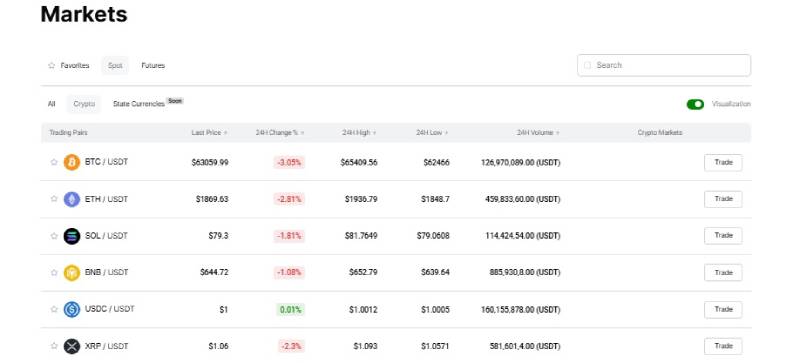
Task: Click the XRP 24H high $1.093
Action: click(365, 346)
